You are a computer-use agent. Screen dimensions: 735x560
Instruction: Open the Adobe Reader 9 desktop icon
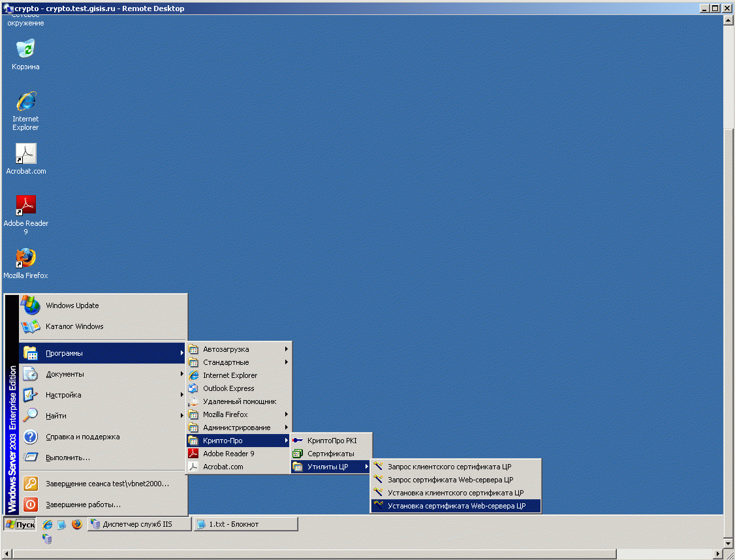(25, 206)
